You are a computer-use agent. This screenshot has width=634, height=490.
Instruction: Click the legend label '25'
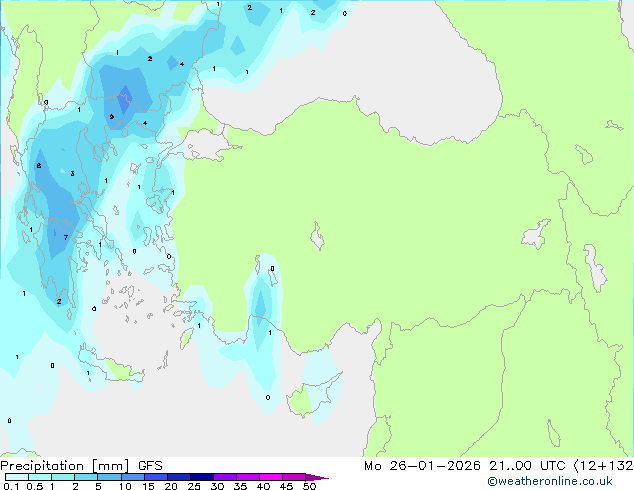point(194,486)
